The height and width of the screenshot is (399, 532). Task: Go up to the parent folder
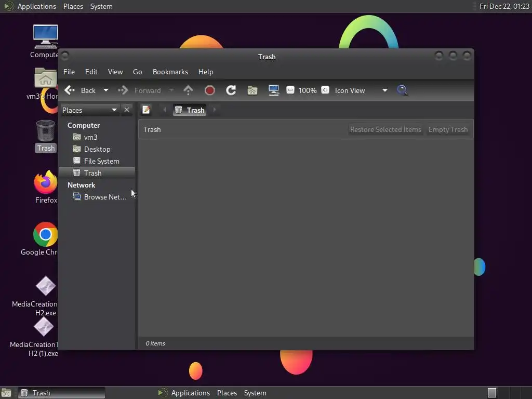coord(188,90)
